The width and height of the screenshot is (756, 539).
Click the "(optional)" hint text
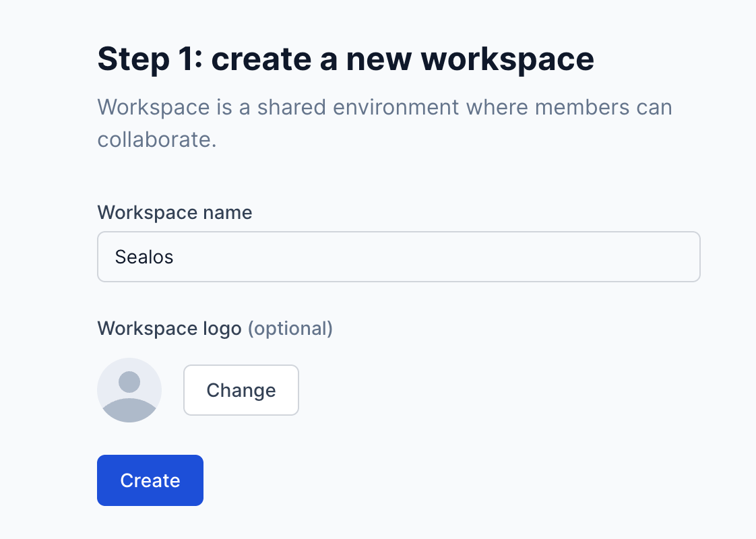[x=290, y=328]
